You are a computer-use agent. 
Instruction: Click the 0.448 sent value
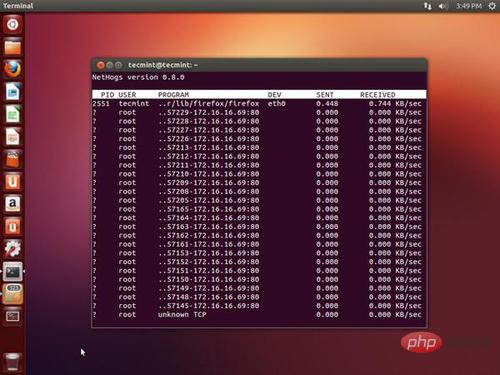(327, 104)
